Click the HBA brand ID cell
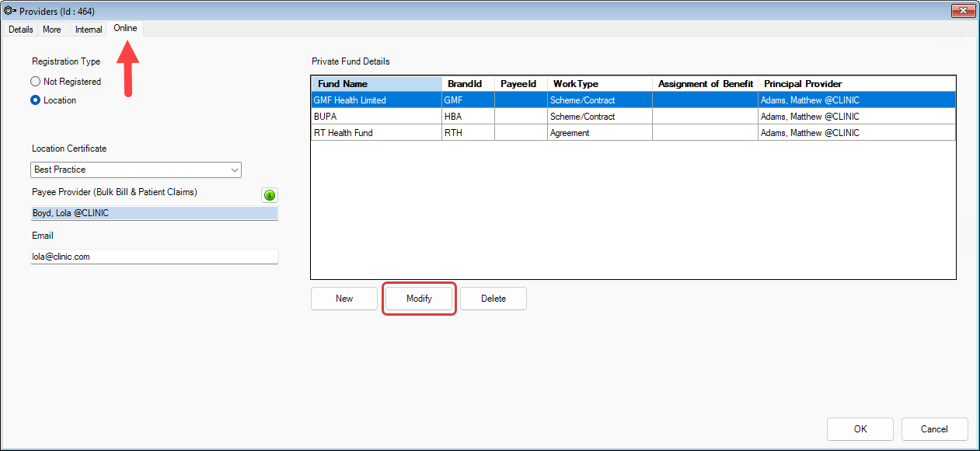 point(468,117)
